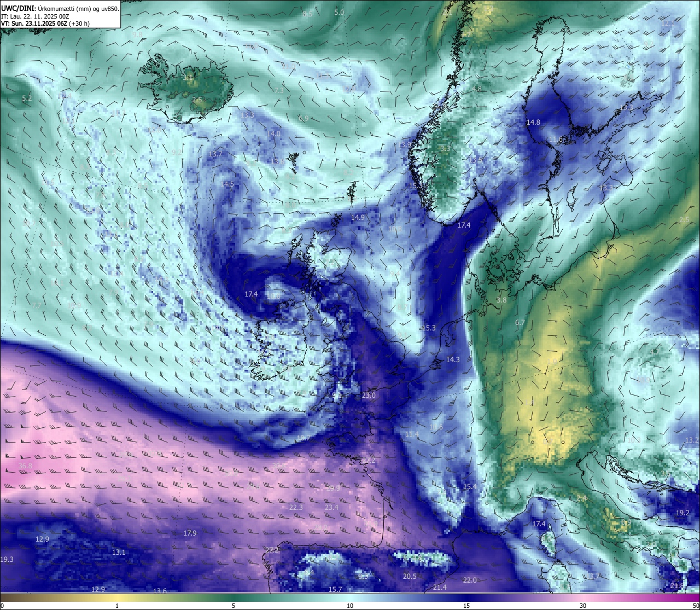Image resolution: width=700 pixels, height=610 pixels.
Task: Click the '2.5' value over Iceland
Action: [197, 100]
